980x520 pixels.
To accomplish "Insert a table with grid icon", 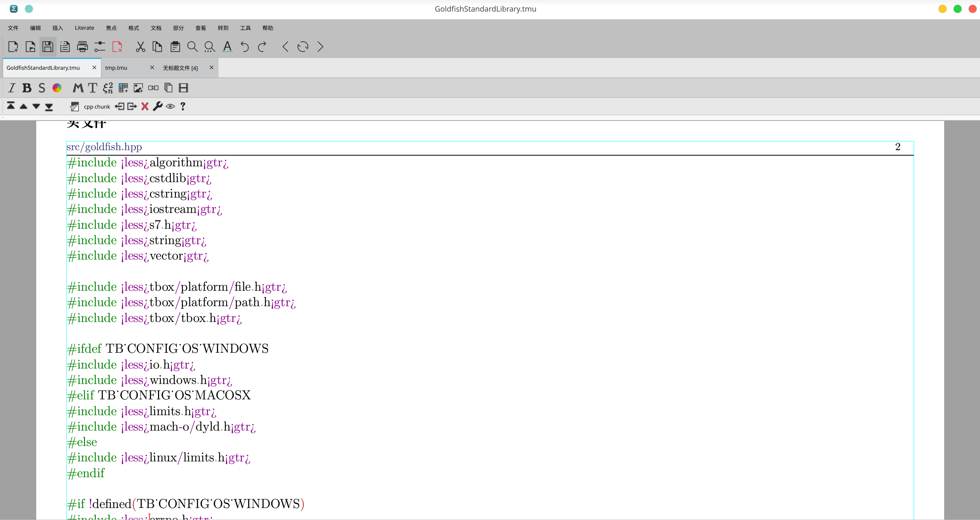I will (123, 88).
